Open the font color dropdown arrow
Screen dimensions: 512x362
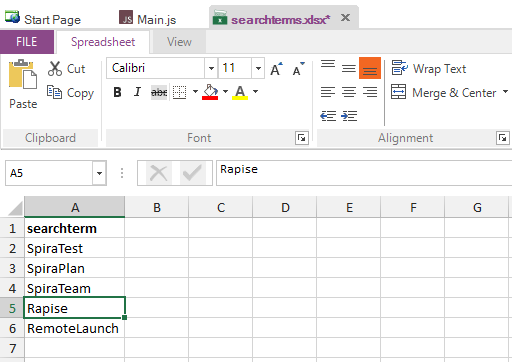tap(255, 91)
